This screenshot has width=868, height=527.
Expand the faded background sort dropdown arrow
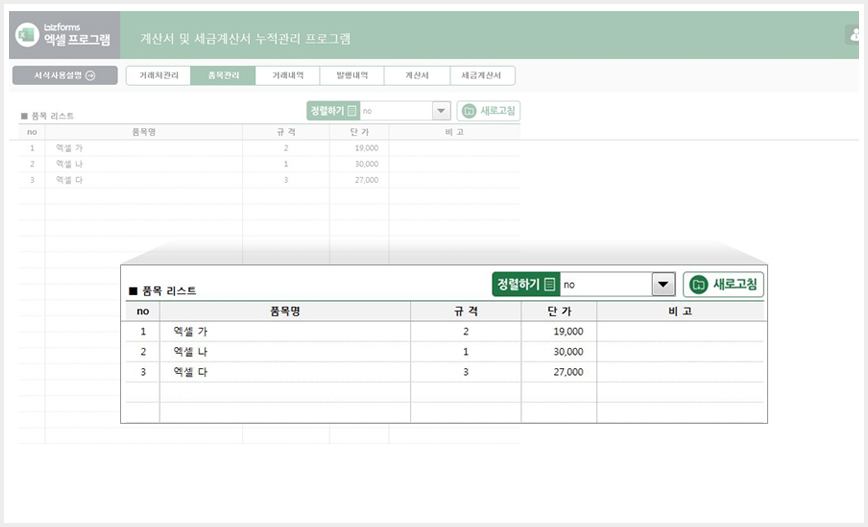[441, 111]
